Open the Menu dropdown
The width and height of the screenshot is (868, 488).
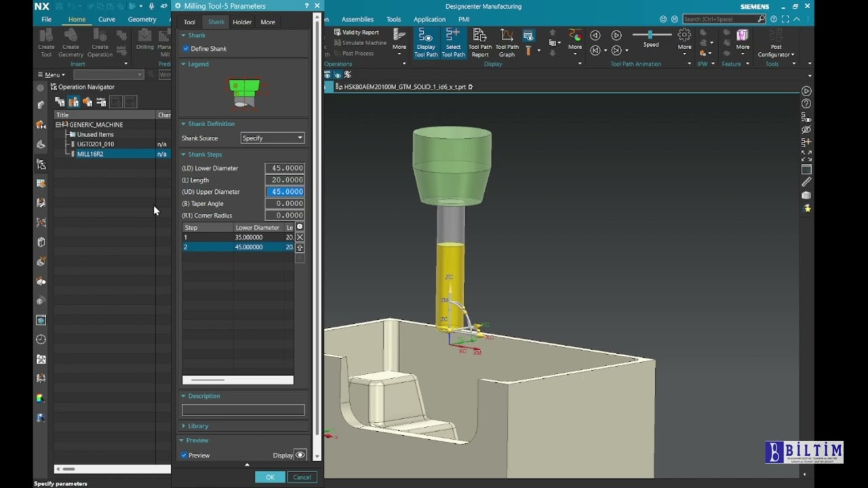[x=51, y=75]
